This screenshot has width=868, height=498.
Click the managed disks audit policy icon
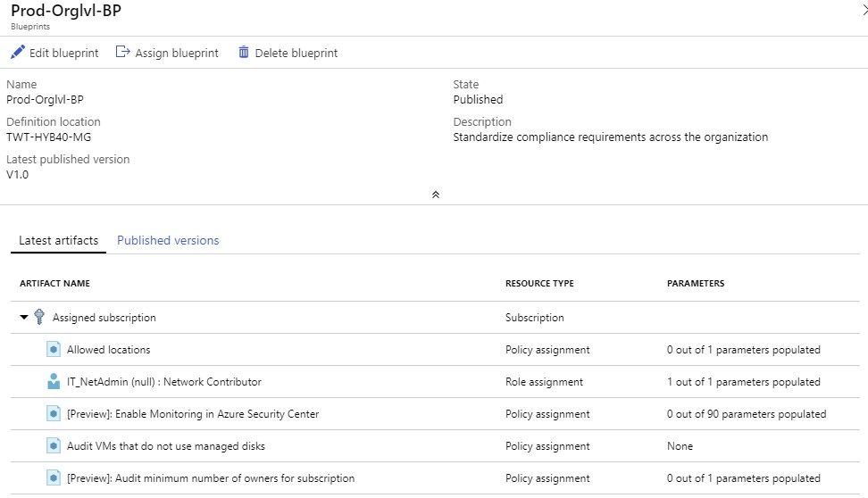[x=54, y=446]
